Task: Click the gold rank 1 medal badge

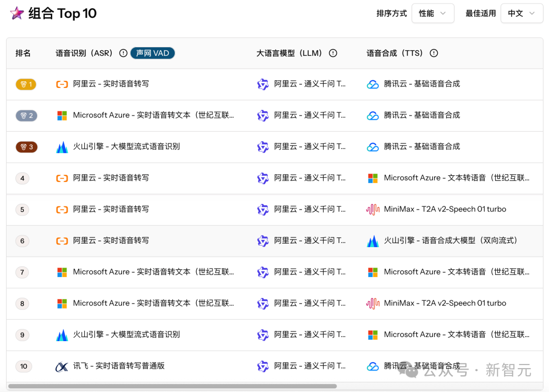Action: point(26,84)
